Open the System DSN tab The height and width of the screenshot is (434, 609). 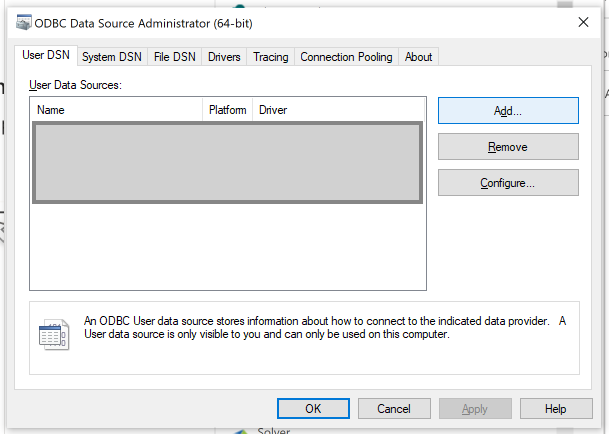click(112, 57)
